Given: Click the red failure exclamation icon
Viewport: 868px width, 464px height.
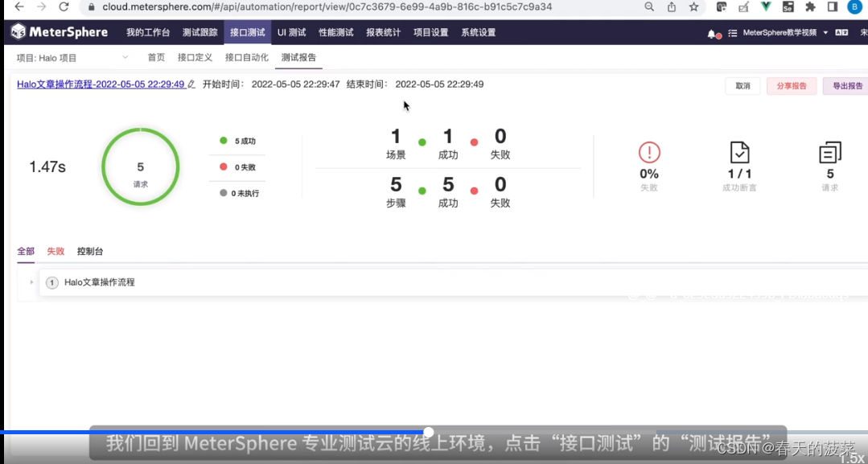Looking at the screenshot, I should [x=649, y=152].
